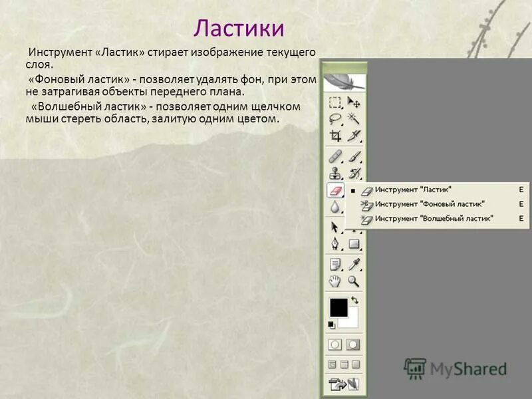The width and height of the screenshot is (532, 399).
Task: Select the Hand tool
Action: click(335, 281)
